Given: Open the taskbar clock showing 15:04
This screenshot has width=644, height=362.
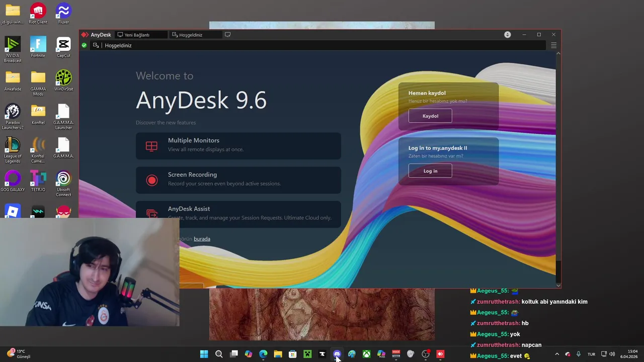Looking at the screenshot, I should click(x=629, y=354).
